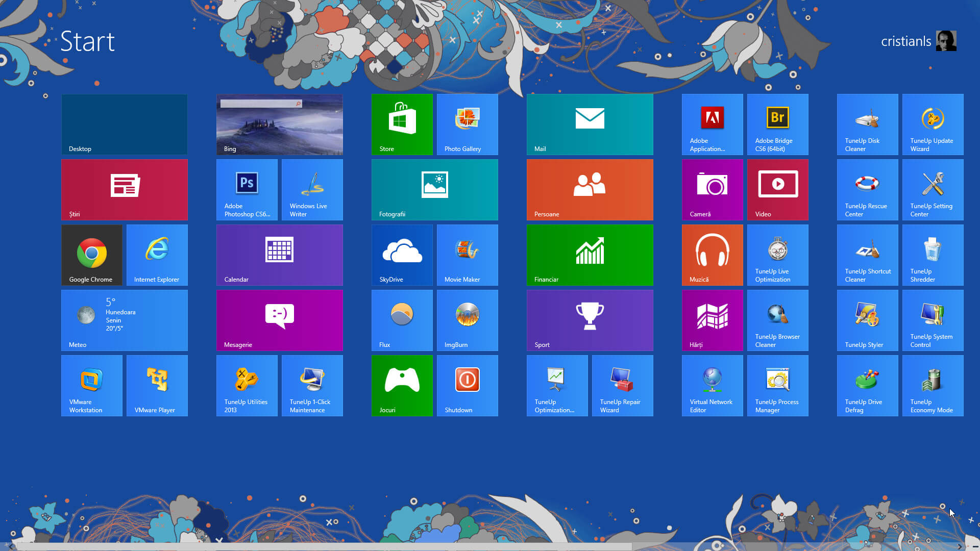
Task: Open the Calendar tile
Action: pos(279,255)
